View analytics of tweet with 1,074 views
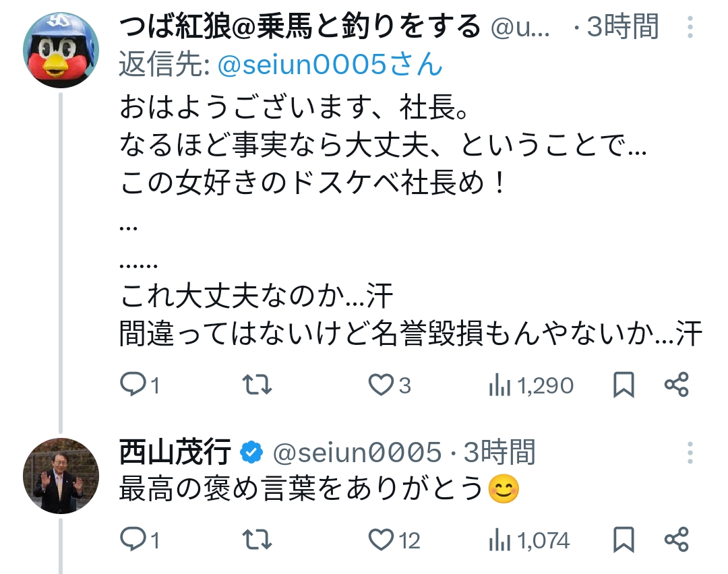Image resolution: width=728 pixels, height=574 pixels. [x=499, y=540]
